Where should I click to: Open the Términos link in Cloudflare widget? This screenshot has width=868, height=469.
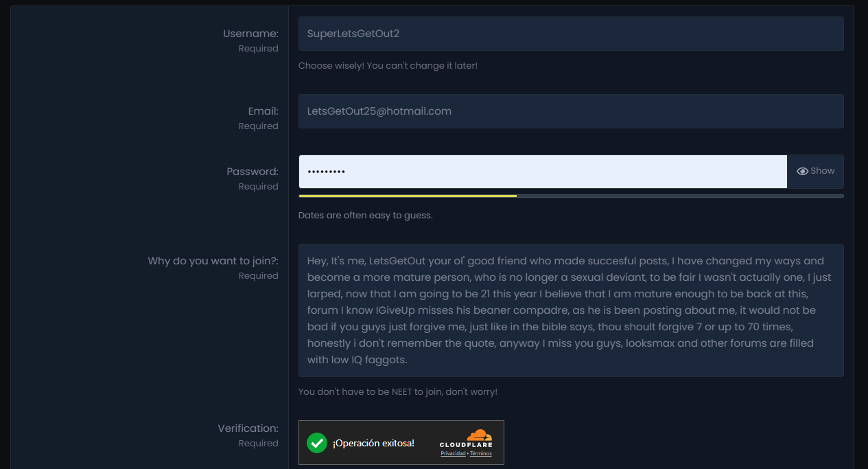click(x=480, y=454)
